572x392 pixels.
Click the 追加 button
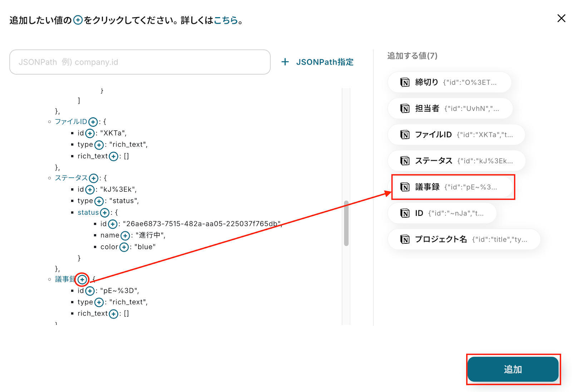[513, 369]
